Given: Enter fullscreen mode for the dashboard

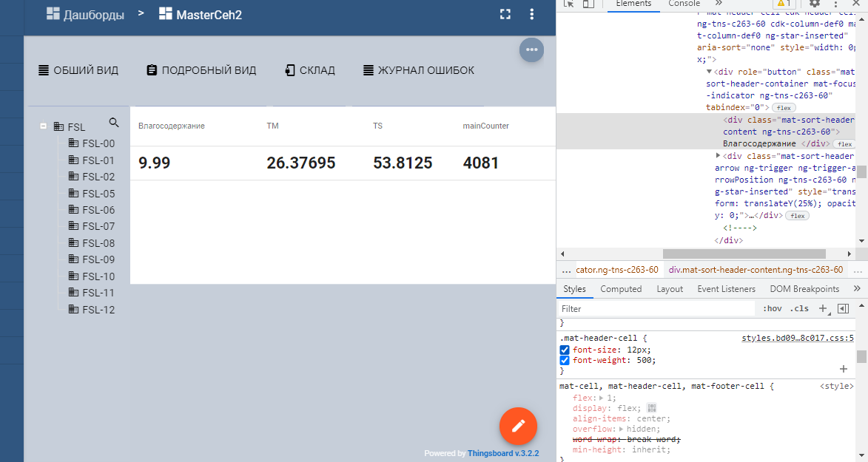Looking at the screenshot, I should 505,13.
